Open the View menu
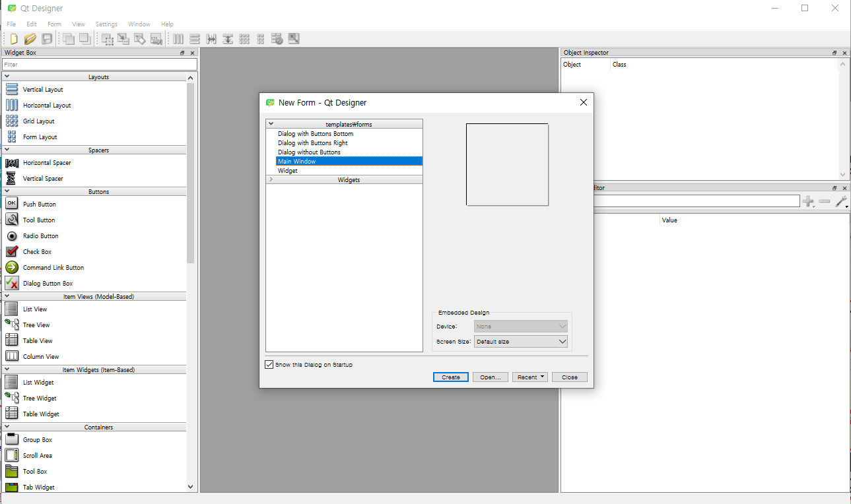This screenshot has width=851, height=504. (79, 24)
